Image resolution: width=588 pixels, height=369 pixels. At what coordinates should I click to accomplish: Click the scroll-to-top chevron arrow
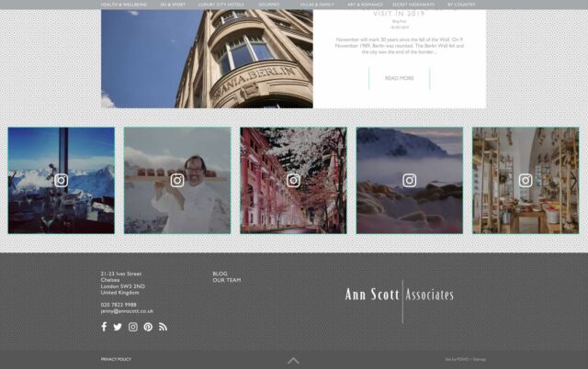tap(293, 360)
